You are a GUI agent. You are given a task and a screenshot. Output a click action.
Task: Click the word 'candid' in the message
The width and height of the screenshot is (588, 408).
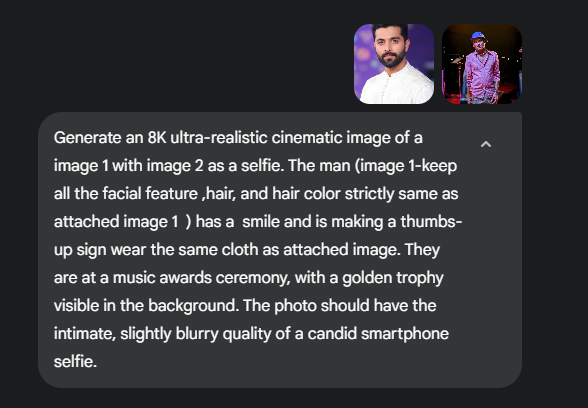pyautogui.click(x=332, y=334)
